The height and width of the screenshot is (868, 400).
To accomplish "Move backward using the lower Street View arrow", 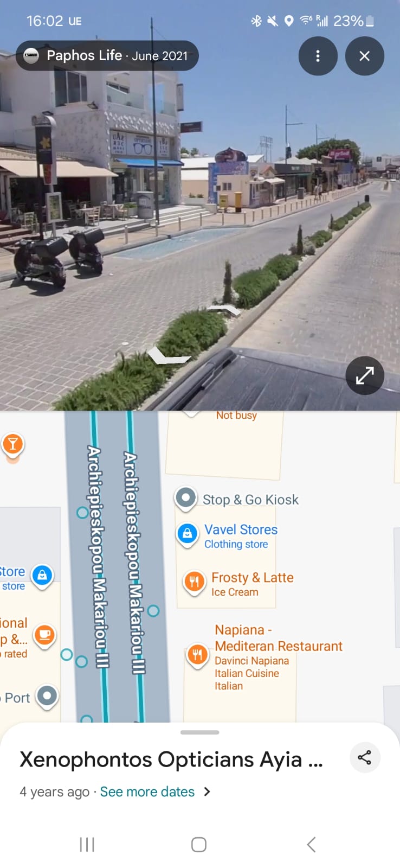I will 169,356.
